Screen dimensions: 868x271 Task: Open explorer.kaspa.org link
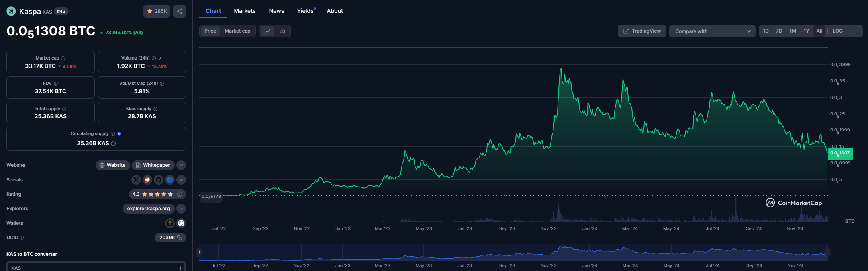(149, 209)
